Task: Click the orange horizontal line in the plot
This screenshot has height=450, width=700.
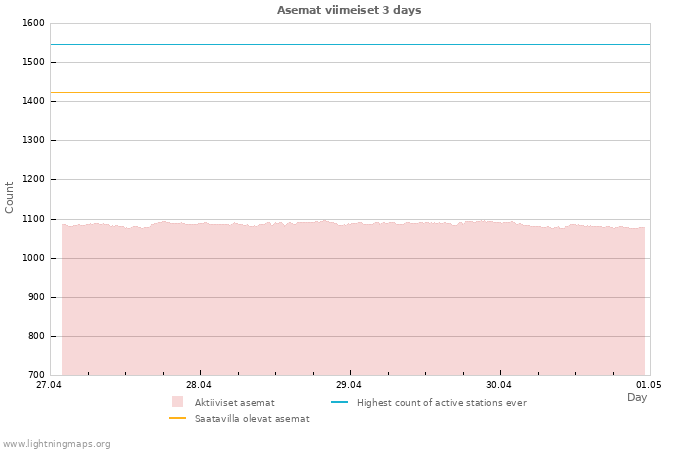Action: tap(350, 92)
